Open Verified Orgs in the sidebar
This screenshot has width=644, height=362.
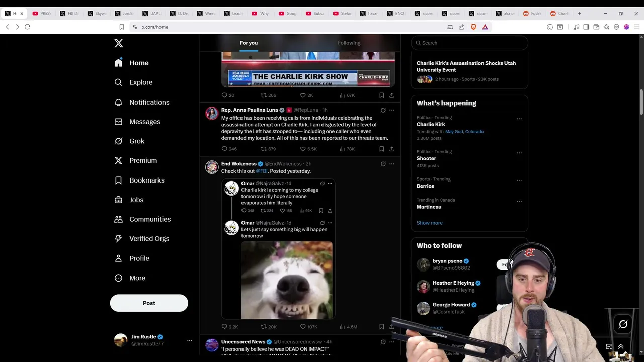click(142, 239)
